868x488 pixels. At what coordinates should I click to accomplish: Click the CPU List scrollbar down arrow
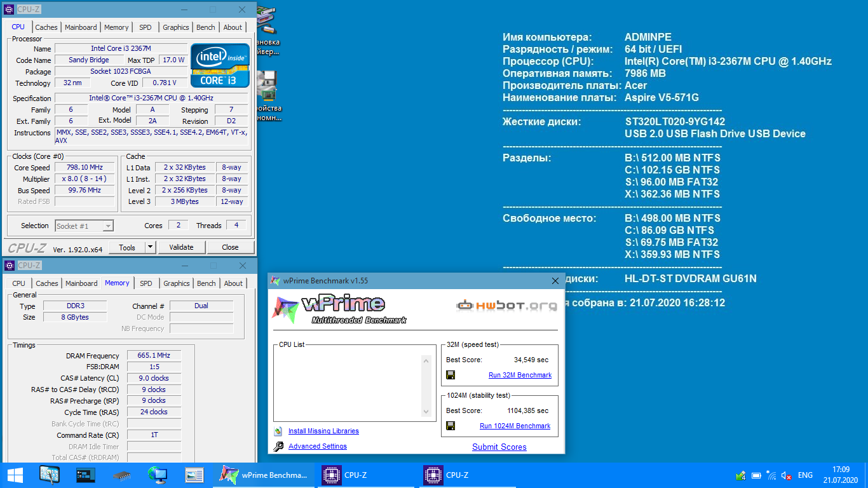(426, 412)
